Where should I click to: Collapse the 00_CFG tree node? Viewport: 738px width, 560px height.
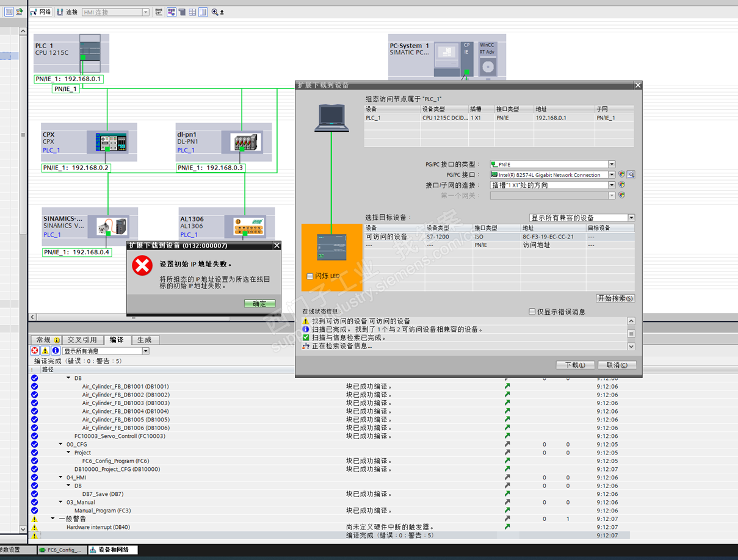(60, 445)
